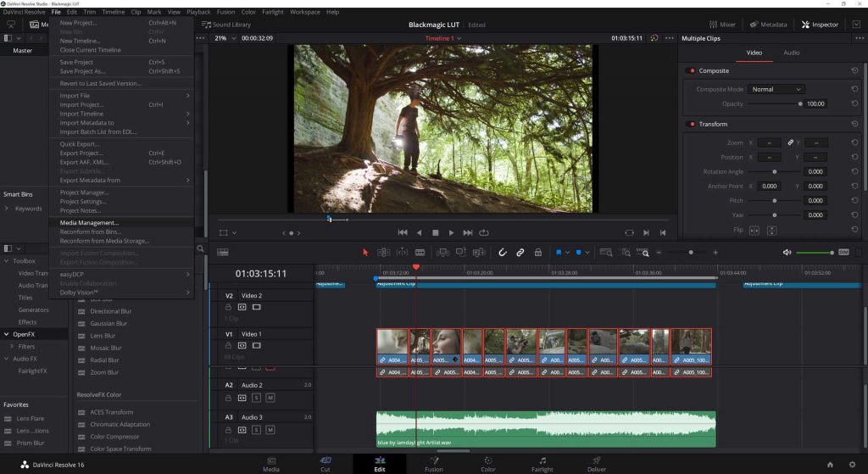The height and width of the screenshot is (474, 868).
Task: Toggle loop playback
Action: 484,232
